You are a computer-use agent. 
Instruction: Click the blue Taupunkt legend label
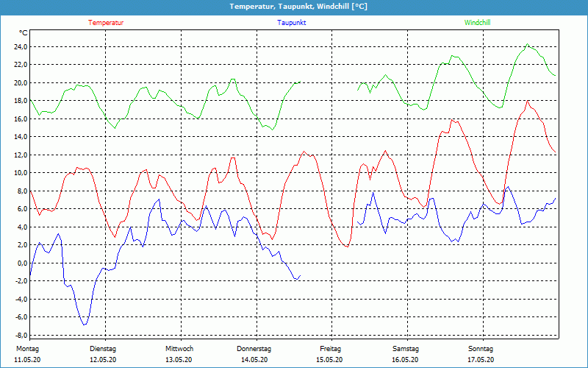point(291,23)
